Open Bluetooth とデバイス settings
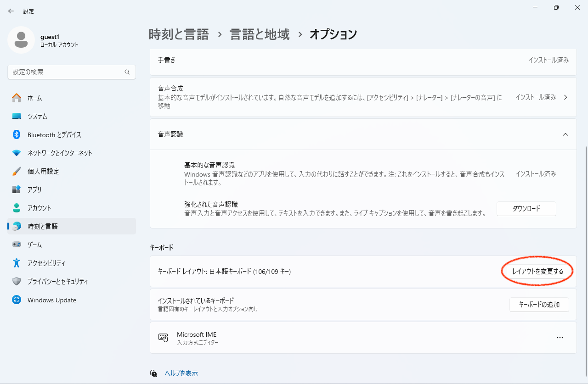The image size is (588, 384). 72,134
